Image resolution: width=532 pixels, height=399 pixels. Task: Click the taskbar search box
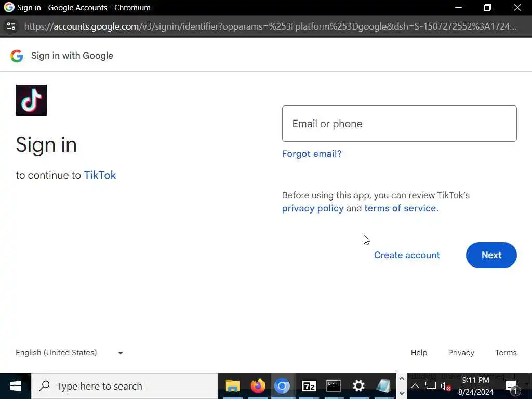[125, 386]
